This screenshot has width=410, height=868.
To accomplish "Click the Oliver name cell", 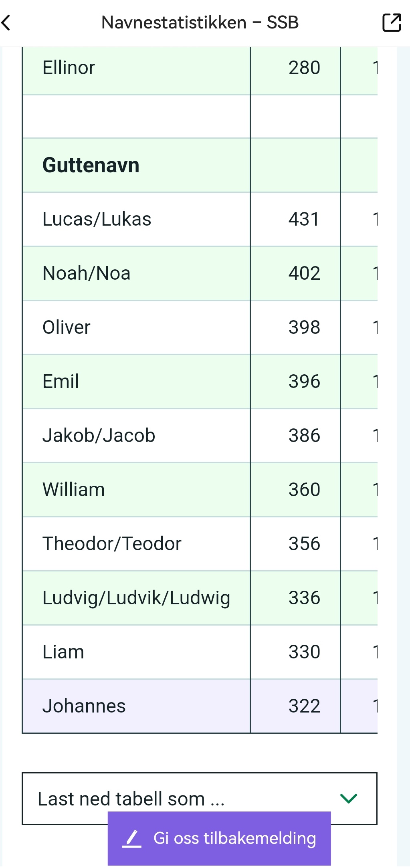I will click(x=136, y=327).
